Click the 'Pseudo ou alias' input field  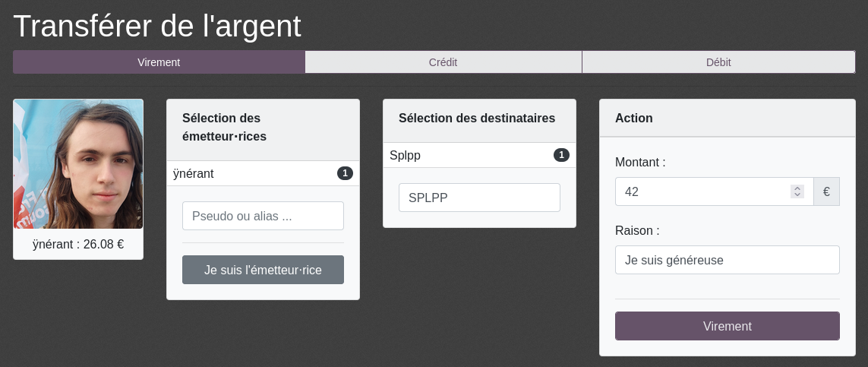(x=263, y=216)
